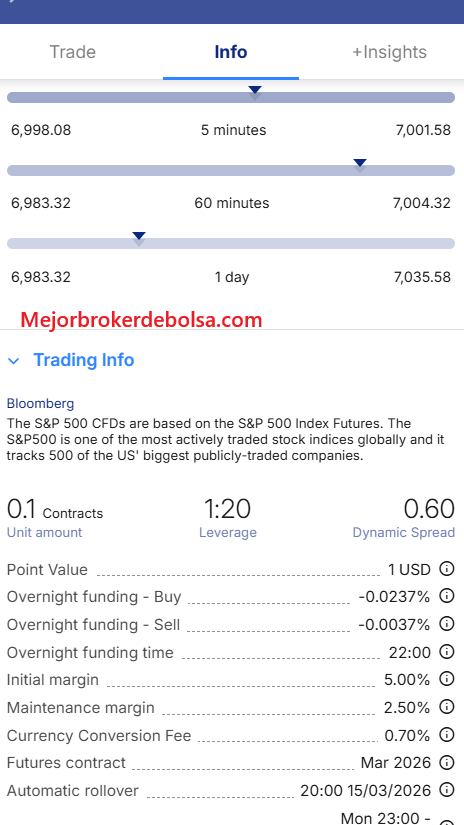Open info icon for Overnight funding - Sell
Viewport: 464px width, 825px height.
tap(446, 624)
